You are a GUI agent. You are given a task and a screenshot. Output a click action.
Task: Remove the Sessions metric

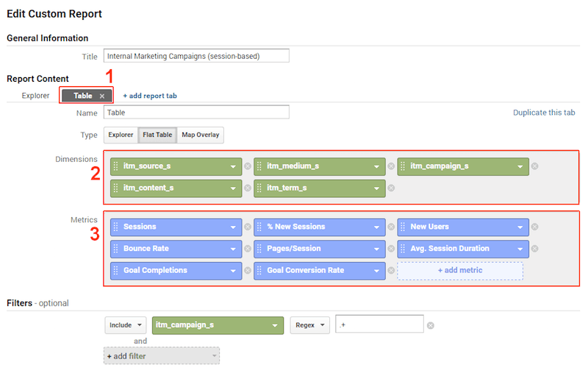[x=248, y=227]
